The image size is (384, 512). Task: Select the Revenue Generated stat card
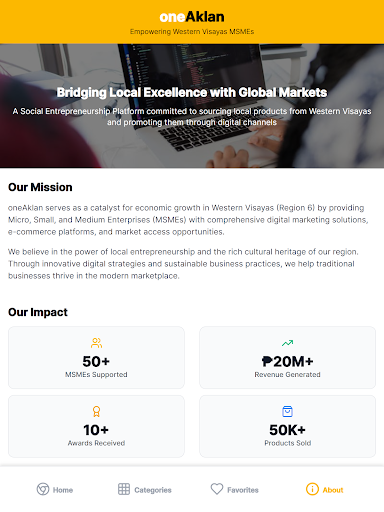pos(287,357)
